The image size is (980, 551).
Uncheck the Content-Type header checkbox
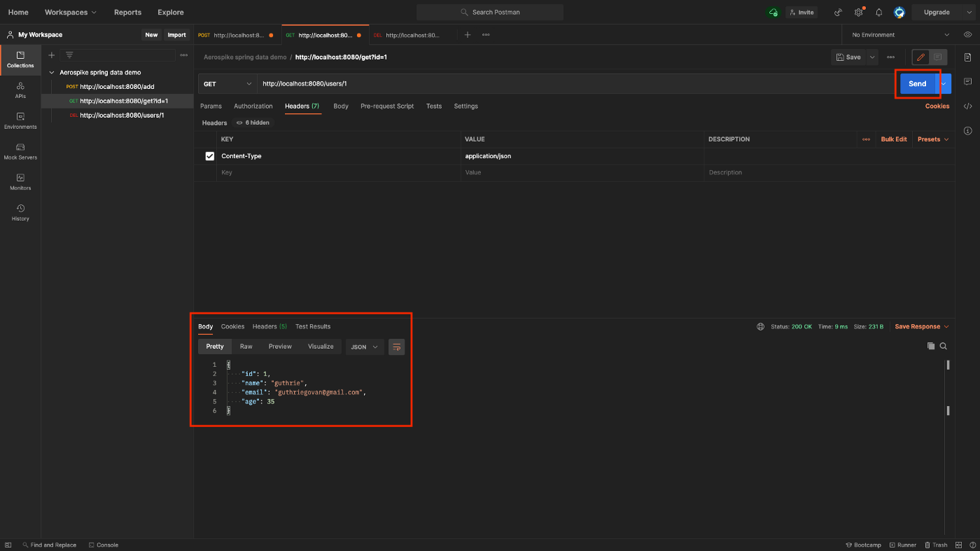click(x=209, y=156)
